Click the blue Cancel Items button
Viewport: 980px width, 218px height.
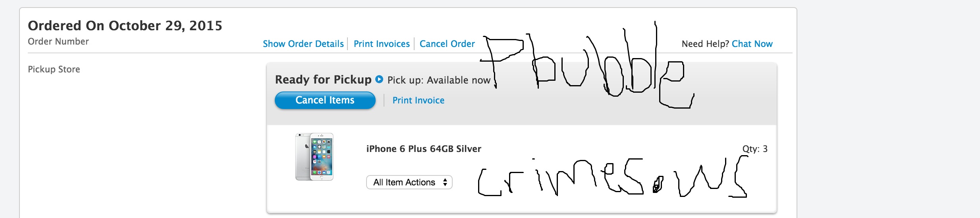coord(325,100)
